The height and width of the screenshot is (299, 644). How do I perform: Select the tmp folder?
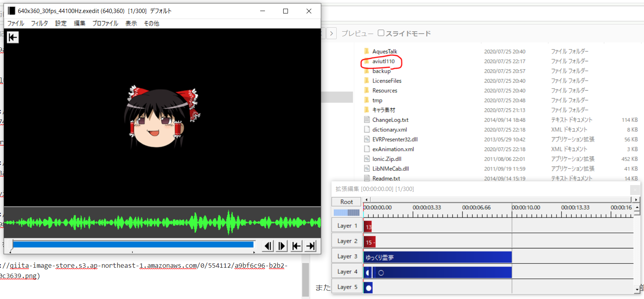pos(377,100)
